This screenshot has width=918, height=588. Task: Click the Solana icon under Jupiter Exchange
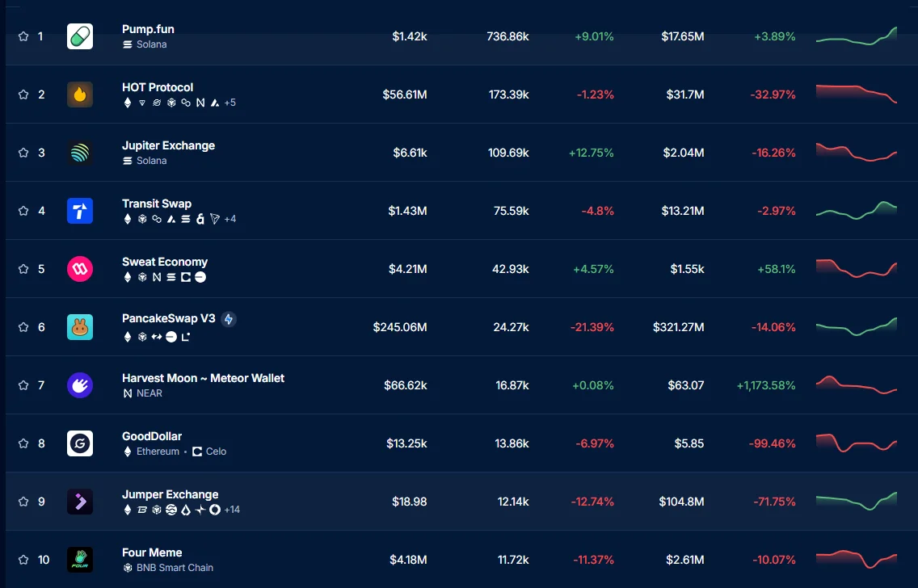pos(126,161)
